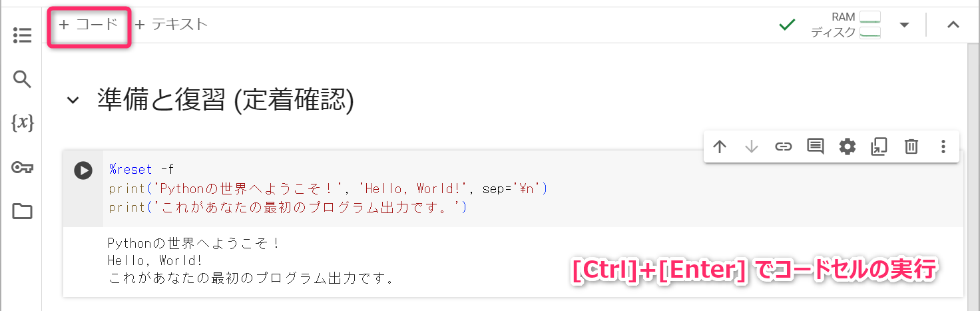980x311 pixels.
Task: Delete the cell with trash icon
Action: [x=911, y=147]
